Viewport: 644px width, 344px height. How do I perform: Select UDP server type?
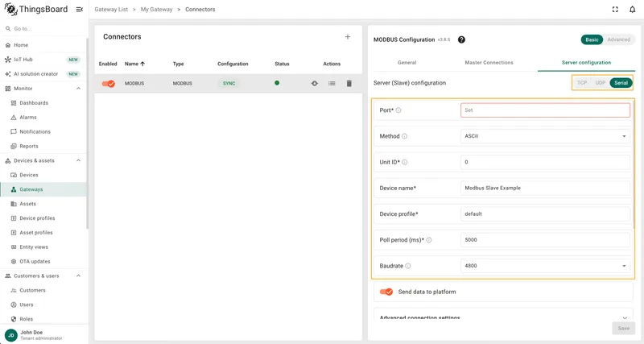coord(601,83)
